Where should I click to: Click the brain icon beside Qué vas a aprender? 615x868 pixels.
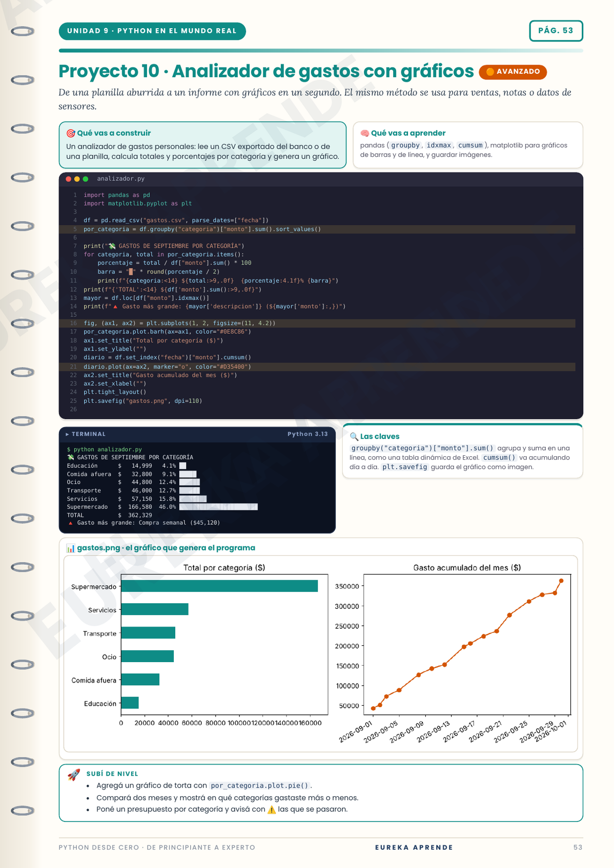[365, 133]
